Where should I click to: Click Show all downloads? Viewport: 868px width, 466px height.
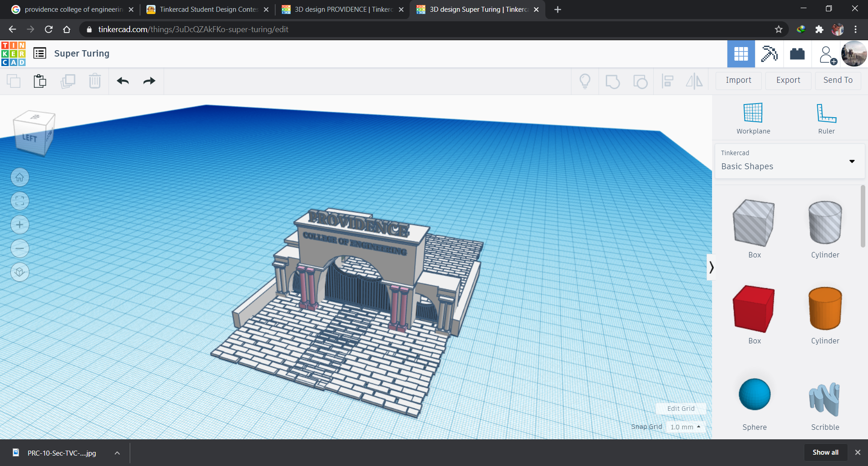826,452
